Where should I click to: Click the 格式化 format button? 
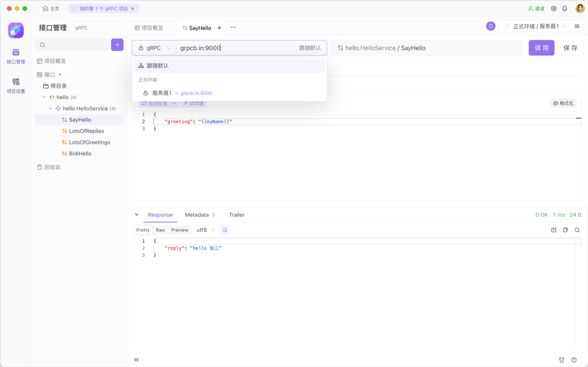[x=563, y=103]
